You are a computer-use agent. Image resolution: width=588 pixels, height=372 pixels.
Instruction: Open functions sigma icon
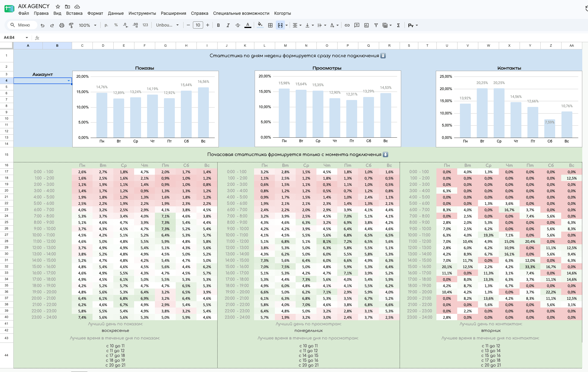[398, 25]
